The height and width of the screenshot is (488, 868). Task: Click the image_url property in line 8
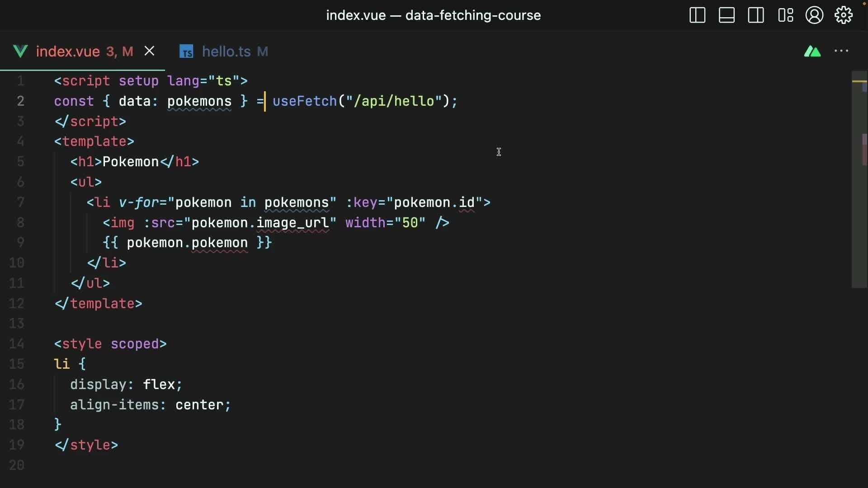click(292, 223)
